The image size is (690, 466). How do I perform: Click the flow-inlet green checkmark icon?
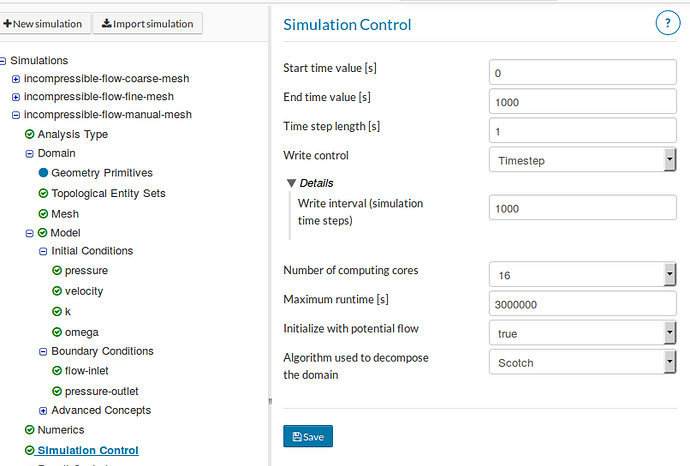coord(57,371)
